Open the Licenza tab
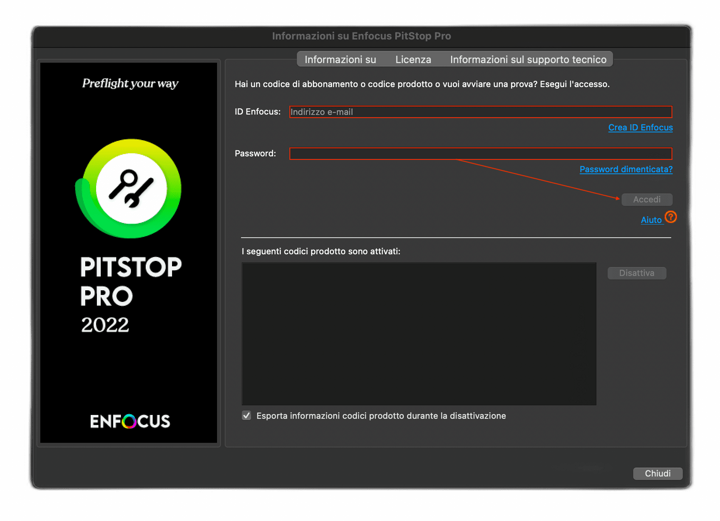The image size is (720, 521). click(x=413, y=60)
